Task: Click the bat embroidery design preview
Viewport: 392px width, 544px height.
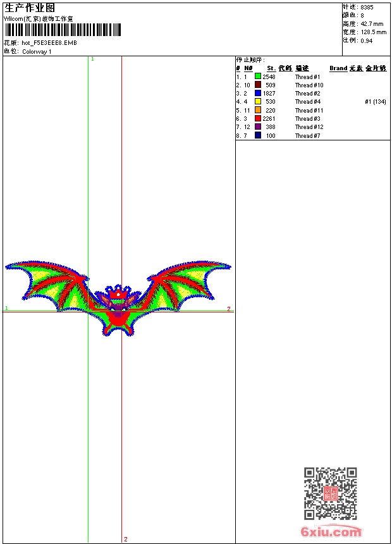Action: (118, 299)
